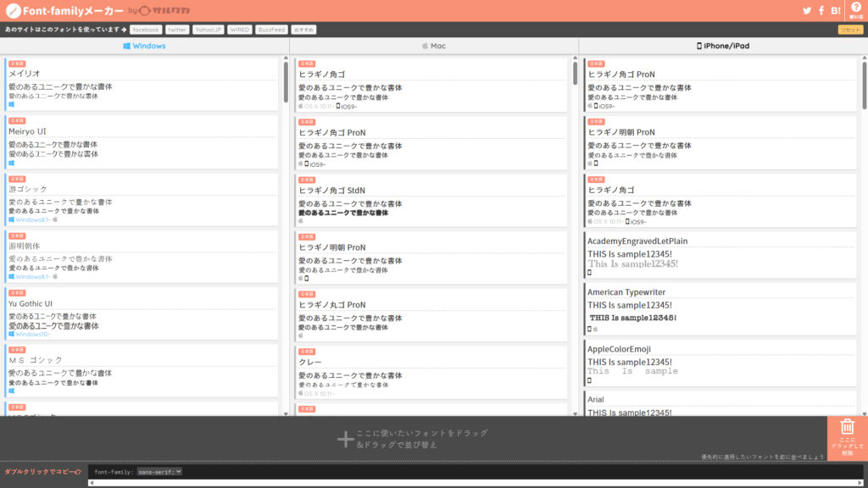The width and height of the screenshot is (868, 488).
Task: Click the OS X 10.11 label under クレー
Action: pos(320,394)
